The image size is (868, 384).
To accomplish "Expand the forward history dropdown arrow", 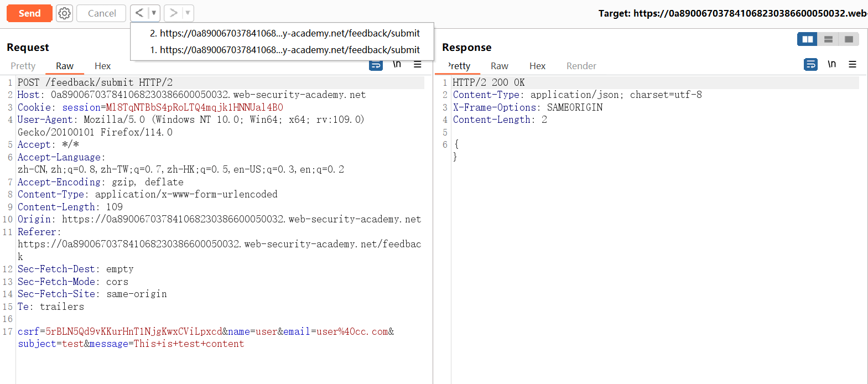I will 188,13.
